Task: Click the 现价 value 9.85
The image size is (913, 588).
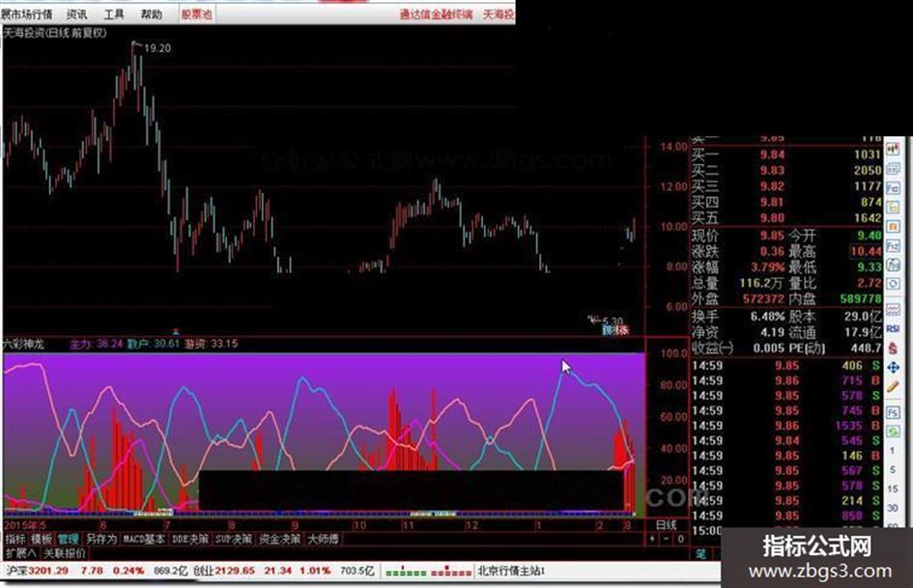Action: 772,236
